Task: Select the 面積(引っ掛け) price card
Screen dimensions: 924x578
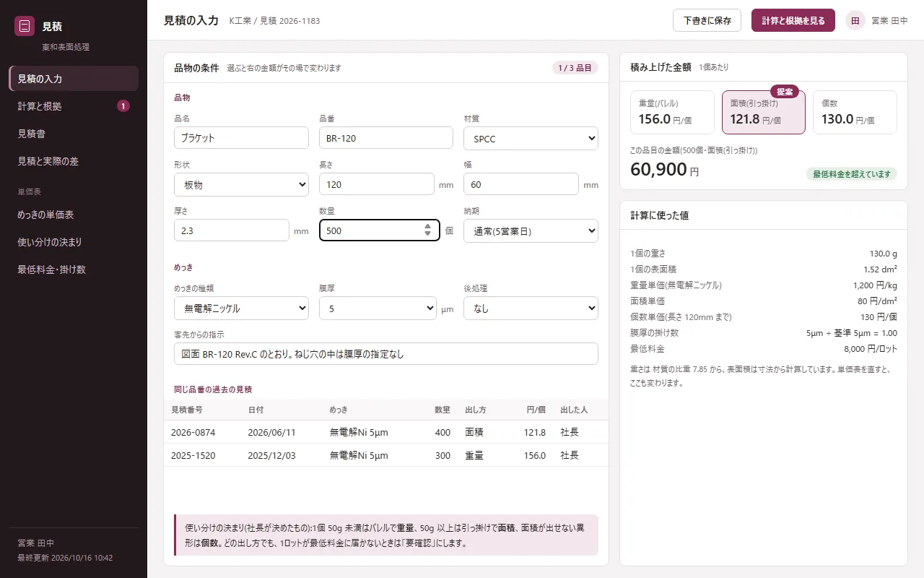Action: tap(764, 112)
